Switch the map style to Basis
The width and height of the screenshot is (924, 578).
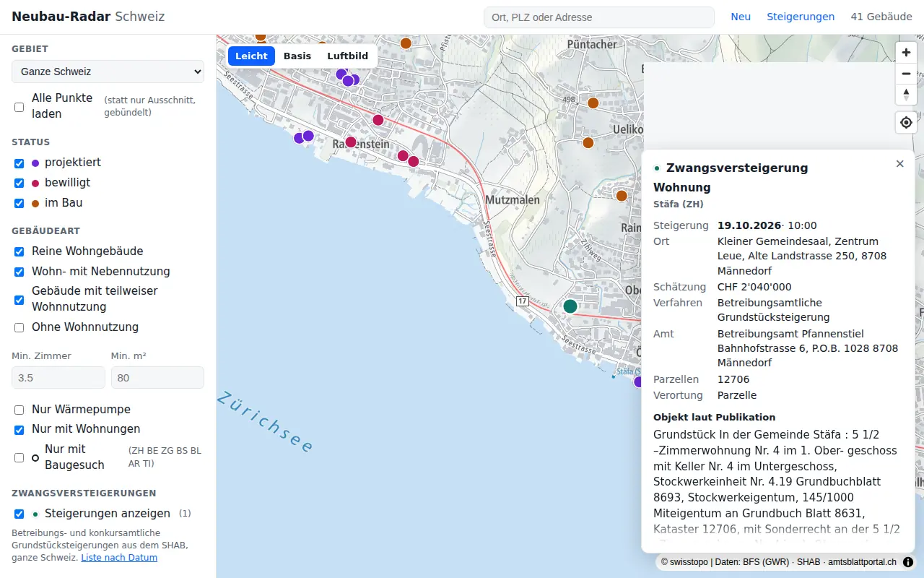point(297,56)
